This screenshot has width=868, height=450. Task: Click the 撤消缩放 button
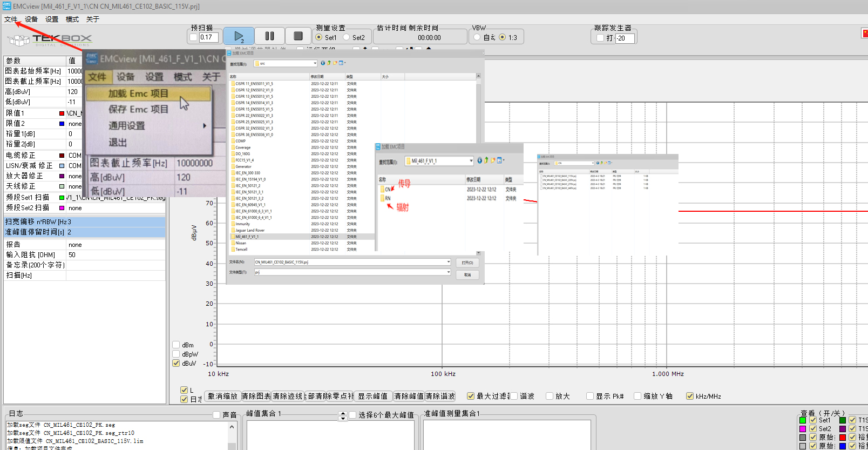pos(223,396)
